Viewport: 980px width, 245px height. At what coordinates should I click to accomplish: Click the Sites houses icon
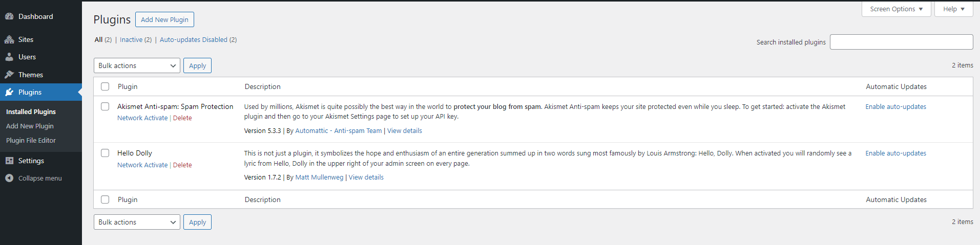9,39
